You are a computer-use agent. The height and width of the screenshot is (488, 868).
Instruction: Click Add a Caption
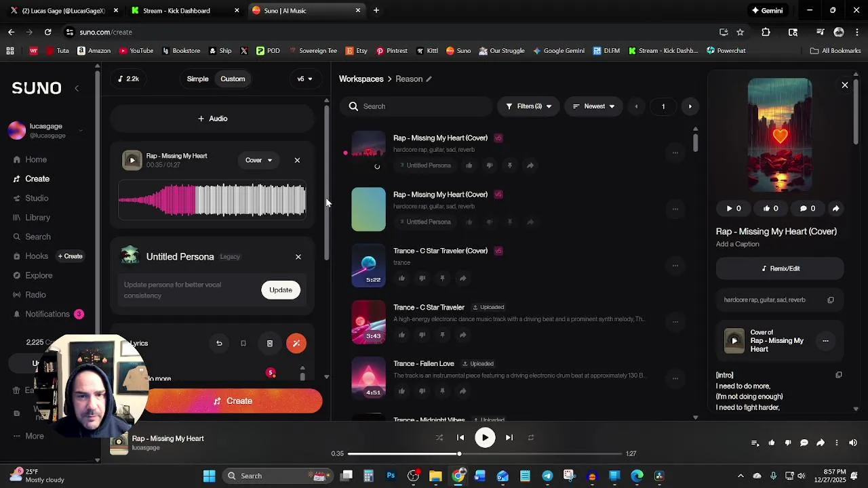(x=738, y=244)
